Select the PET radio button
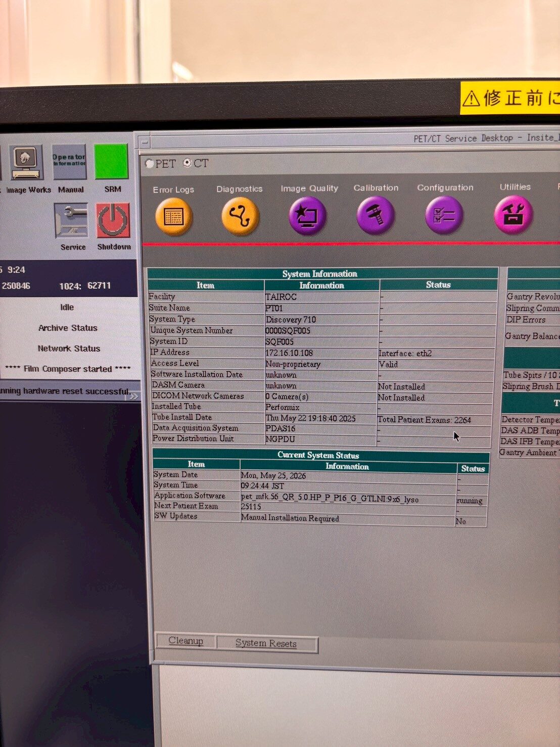The image size is (560, 747). tap(150, 164)
